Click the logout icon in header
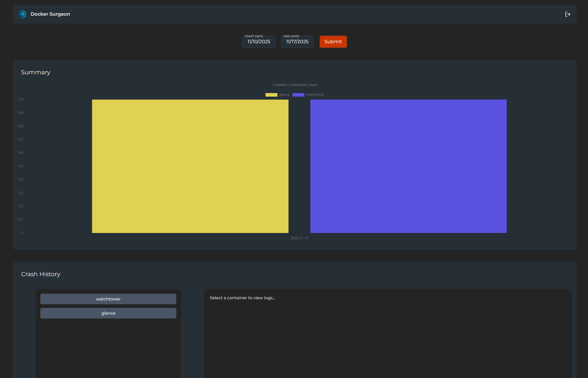The image size is (588, 378). (568, 14)
